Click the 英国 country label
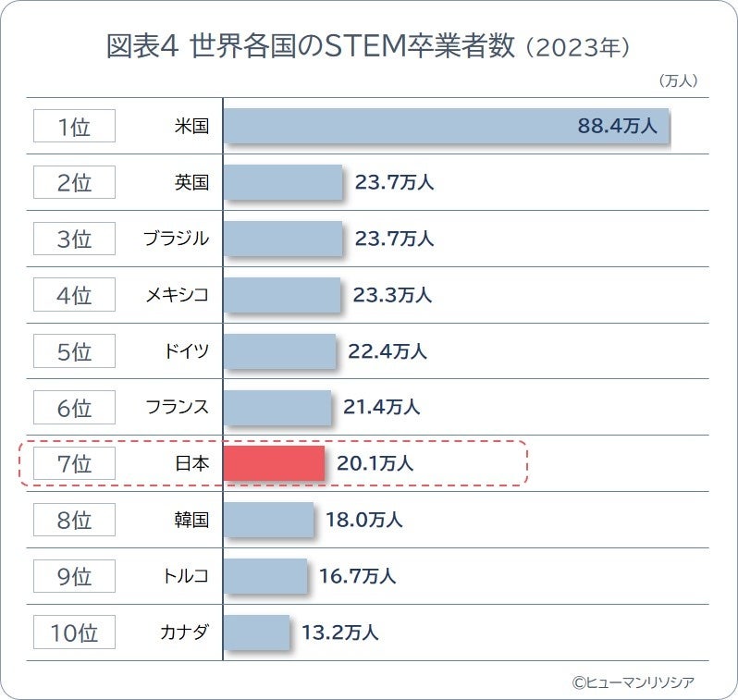This screenshot has width=738, height=700. coord(191,182)
